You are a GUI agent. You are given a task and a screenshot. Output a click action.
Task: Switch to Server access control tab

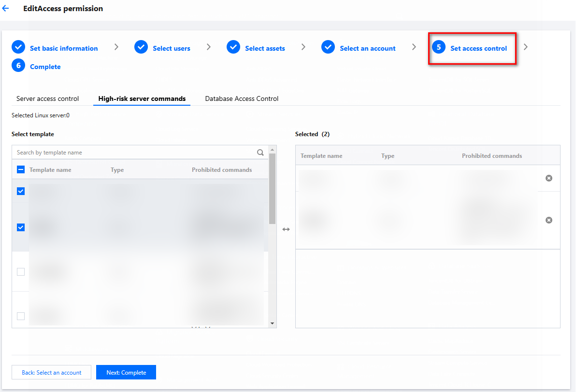coord(47,98)
